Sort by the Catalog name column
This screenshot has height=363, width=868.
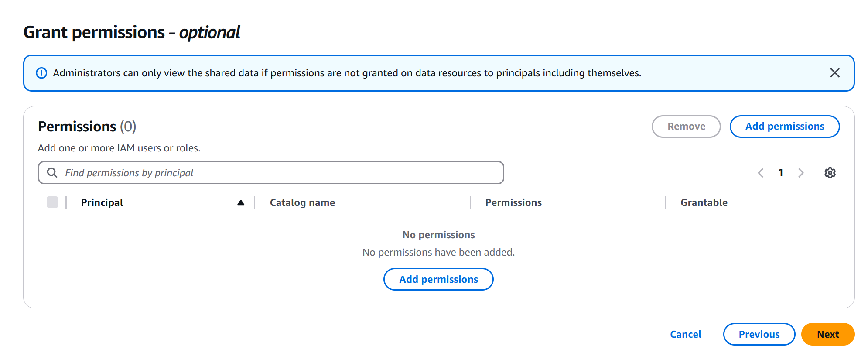pyautogui.click(x=302, y=202)
